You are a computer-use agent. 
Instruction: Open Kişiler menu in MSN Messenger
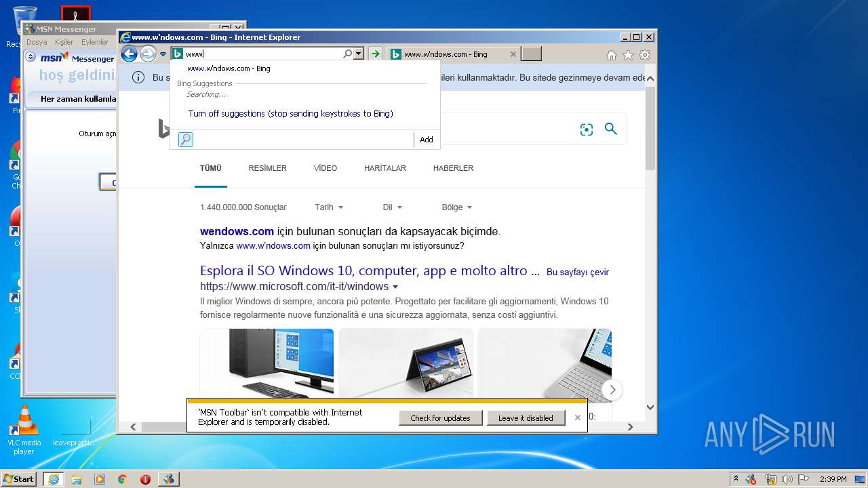click(x=64, y=42)
